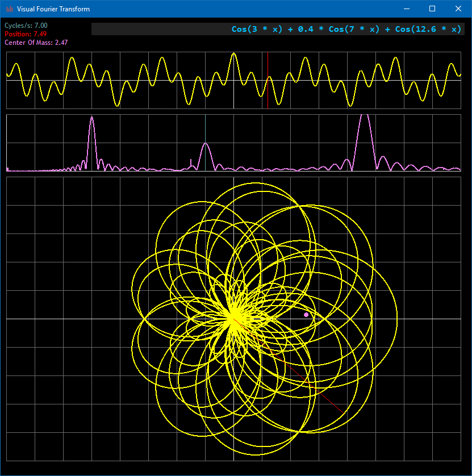Screen dimensions: 472x476
Task: Click the small middle peak in spectrum graph
Action: (205, 145)
